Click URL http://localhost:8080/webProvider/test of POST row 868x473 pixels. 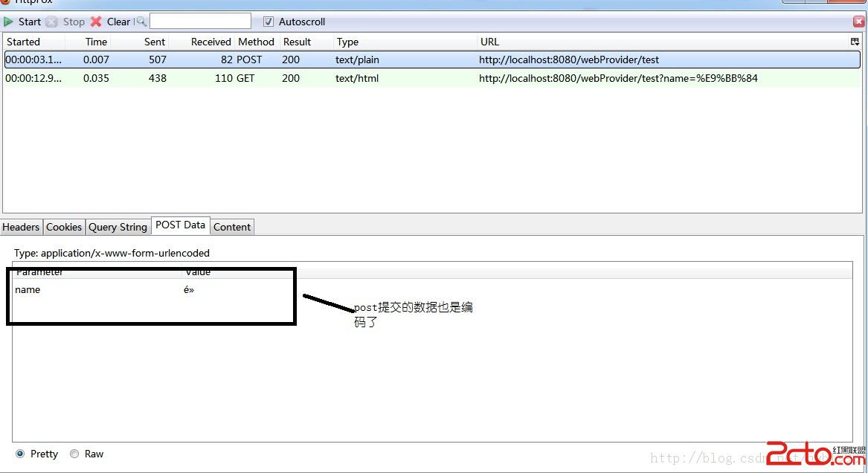[569, 59]
